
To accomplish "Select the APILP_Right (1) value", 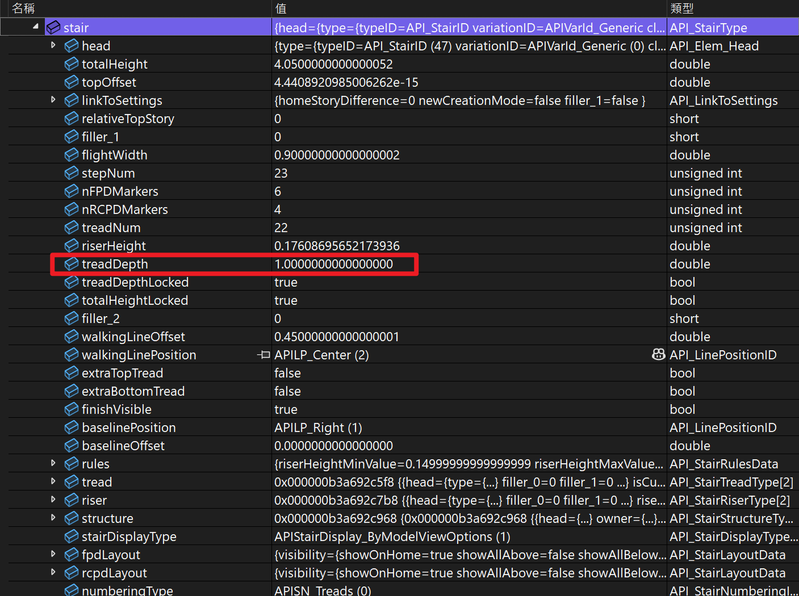I will pyautogui.click(x=318, y=427).
